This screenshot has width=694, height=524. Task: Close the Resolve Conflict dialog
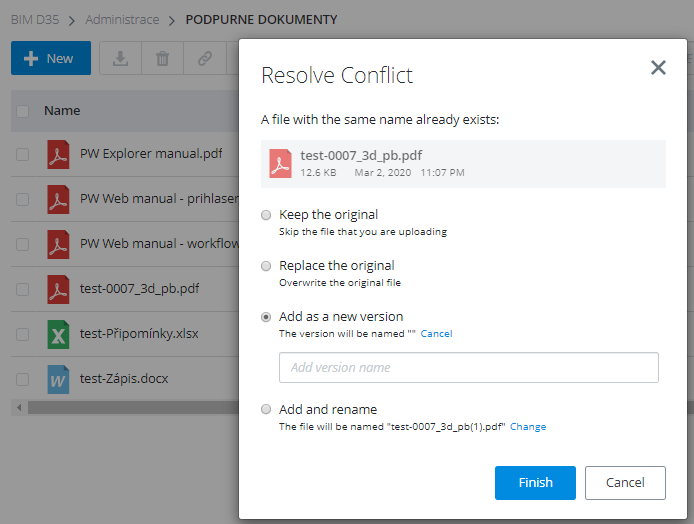pos(658,68)
